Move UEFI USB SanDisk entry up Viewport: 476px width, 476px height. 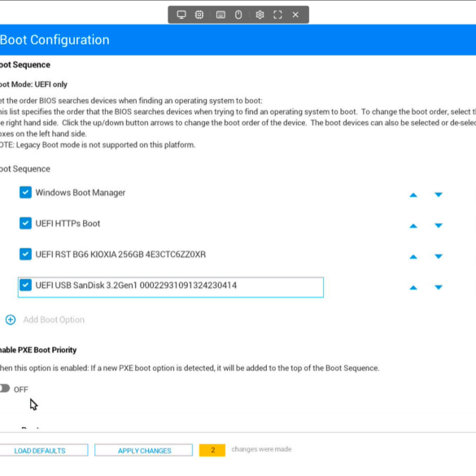(x=413, y=287)
